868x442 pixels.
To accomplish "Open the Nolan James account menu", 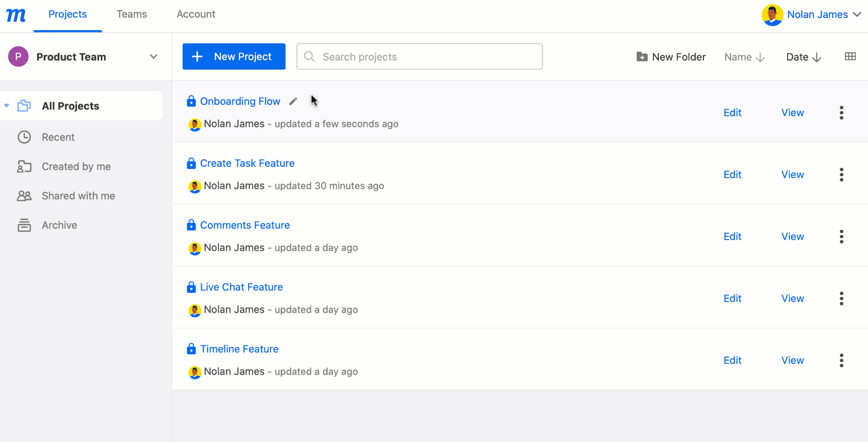I will [x=811, y=14].
